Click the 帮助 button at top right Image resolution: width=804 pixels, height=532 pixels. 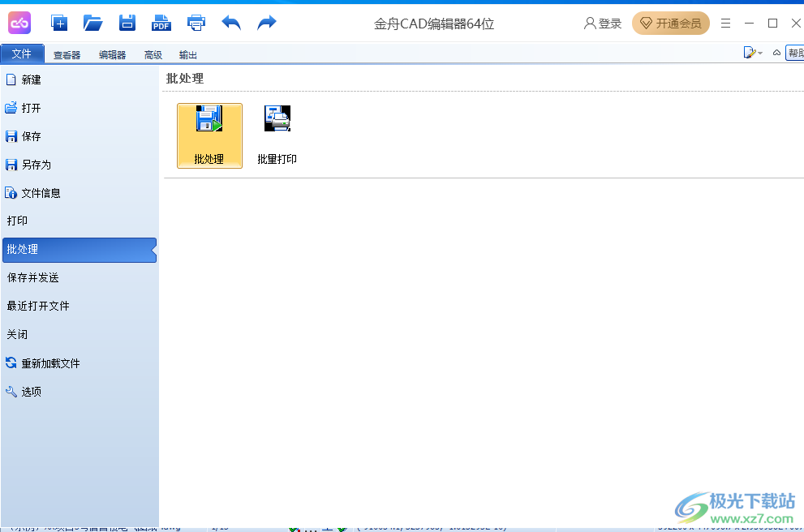coord(795,53)
